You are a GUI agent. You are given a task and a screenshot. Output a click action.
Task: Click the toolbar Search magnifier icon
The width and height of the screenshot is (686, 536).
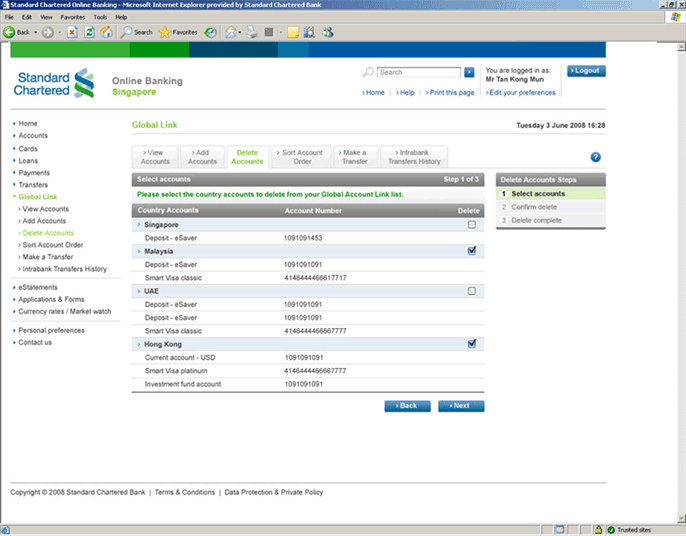[126, 32]
